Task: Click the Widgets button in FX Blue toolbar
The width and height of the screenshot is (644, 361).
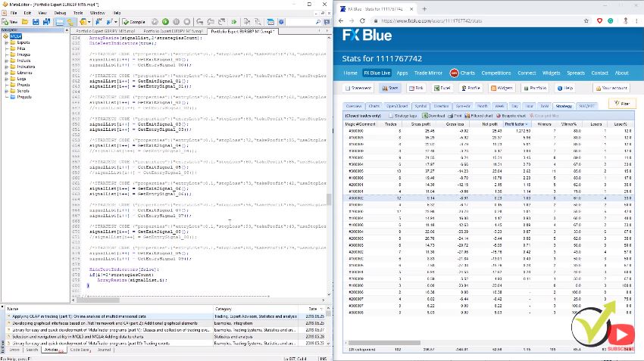Action: [502, 88]
